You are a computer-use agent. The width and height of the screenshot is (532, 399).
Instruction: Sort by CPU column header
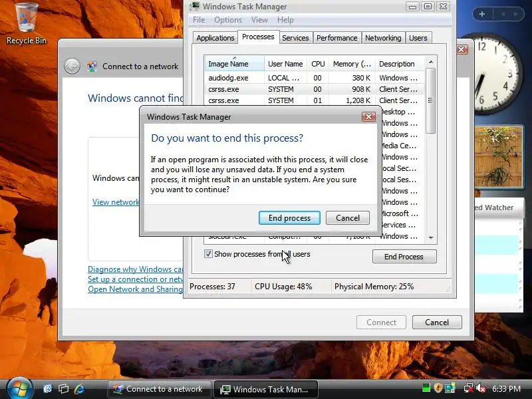tap(318, 64)
